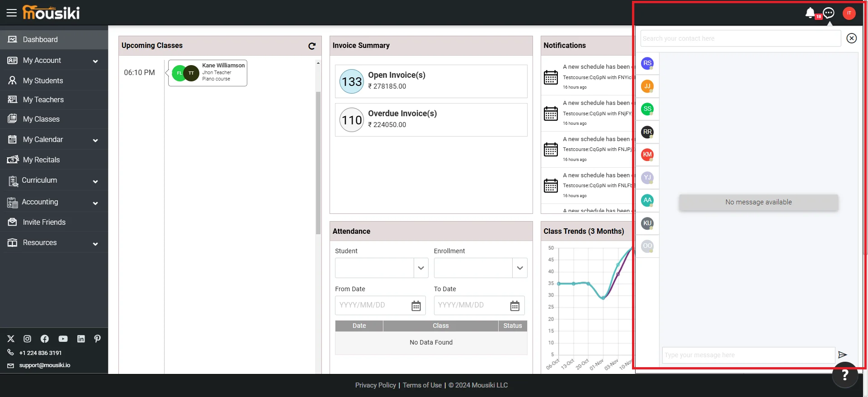
Task: Open the hamburger navigation menu
Action: (x=11, y=13)
